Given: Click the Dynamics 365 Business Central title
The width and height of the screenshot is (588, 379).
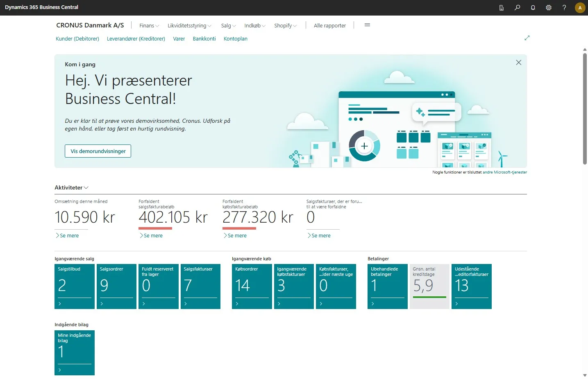Looking at the screenshot, I should pyautogui.click(x=41, y=7).
